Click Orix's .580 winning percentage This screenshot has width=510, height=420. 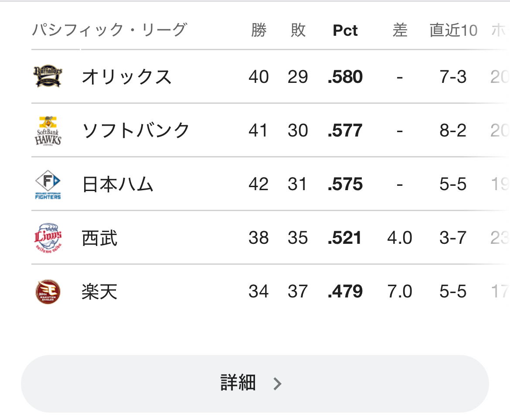click(x=345, y=77)
